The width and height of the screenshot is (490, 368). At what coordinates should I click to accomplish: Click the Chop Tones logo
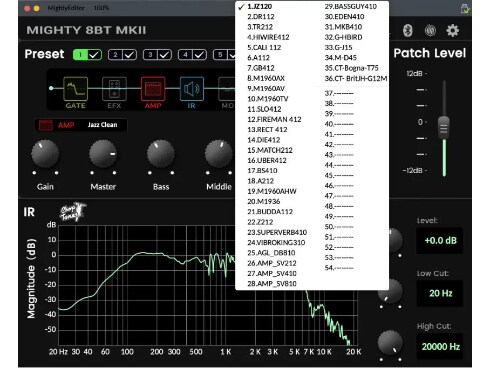pyautogui.click(x=73, y=212)
